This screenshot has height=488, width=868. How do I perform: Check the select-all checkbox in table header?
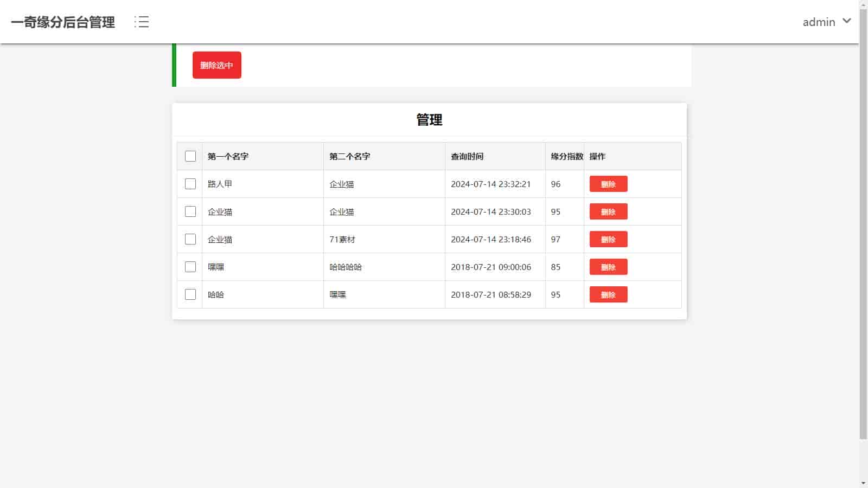(190, 156)
